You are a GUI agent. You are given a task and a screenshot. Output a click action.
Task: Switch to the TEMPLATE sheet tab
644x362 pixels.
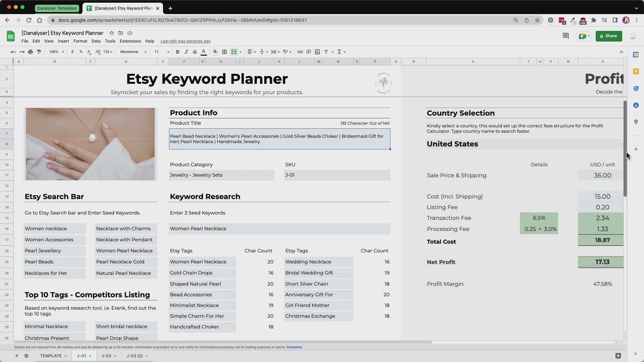coord(51,356)
